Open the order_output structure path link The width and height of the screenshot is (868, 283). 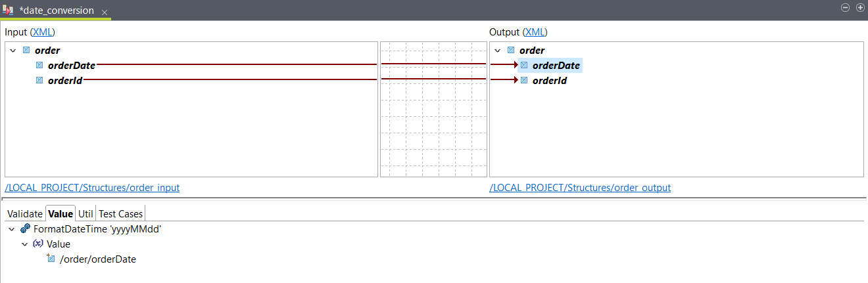coord(579,188)
